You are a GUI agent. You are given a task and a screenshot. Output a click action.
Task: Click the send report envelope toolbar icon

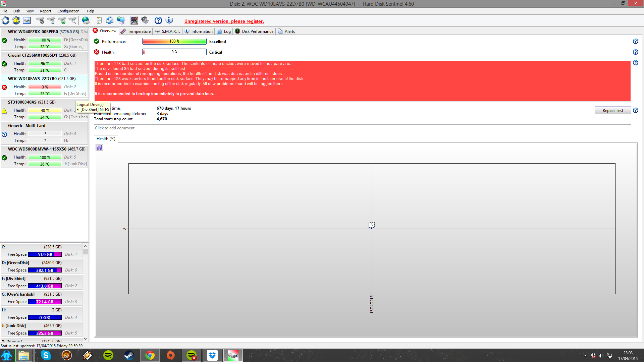(110, 20)
